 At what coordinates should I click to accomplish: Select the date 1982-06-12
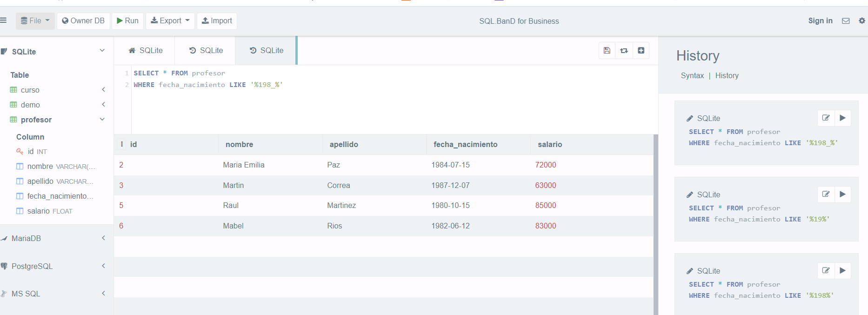[x=451, y=226]
